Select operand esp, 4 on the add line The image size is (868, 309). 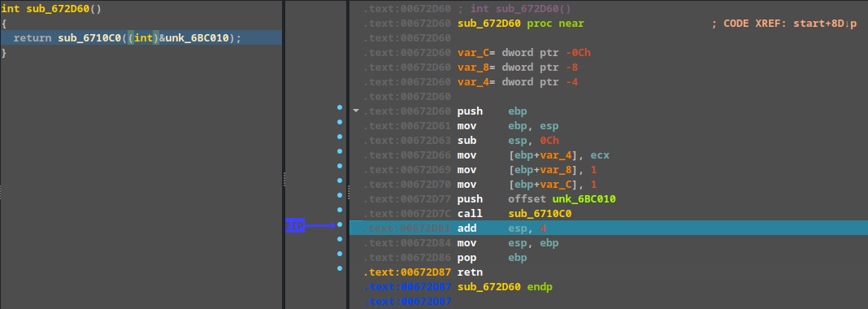[527, 228]
